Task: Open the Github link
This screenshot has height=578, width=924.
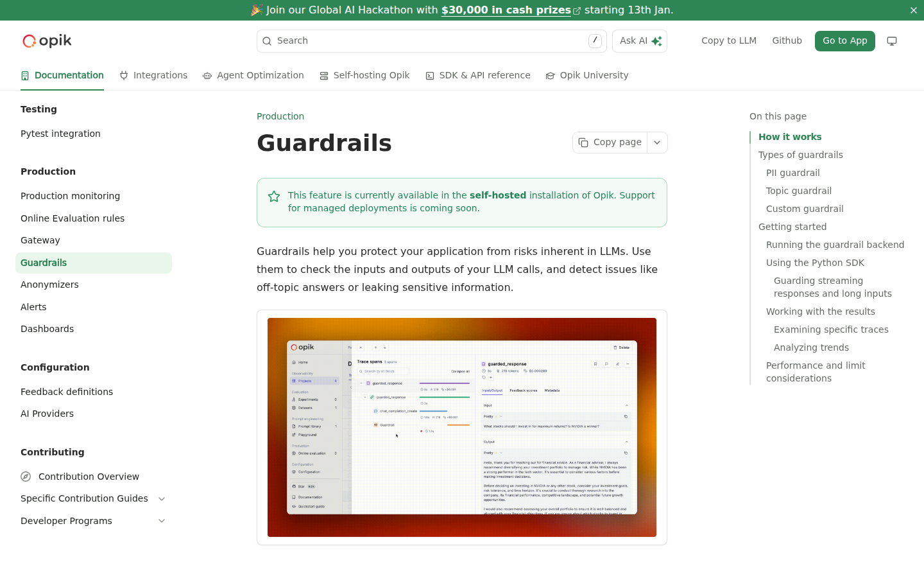Action: pyautogui.click(x=787, y=41)
